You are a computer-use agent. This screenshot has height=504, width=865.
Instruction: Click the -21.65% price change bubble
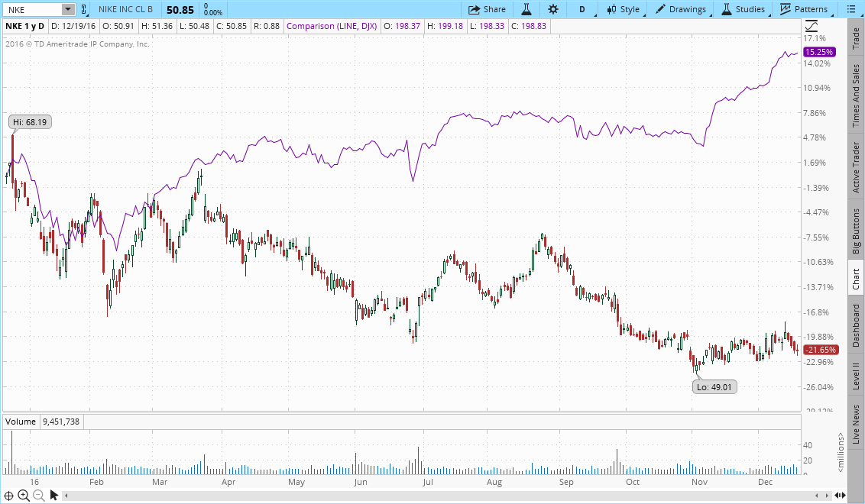click(821, 350)
